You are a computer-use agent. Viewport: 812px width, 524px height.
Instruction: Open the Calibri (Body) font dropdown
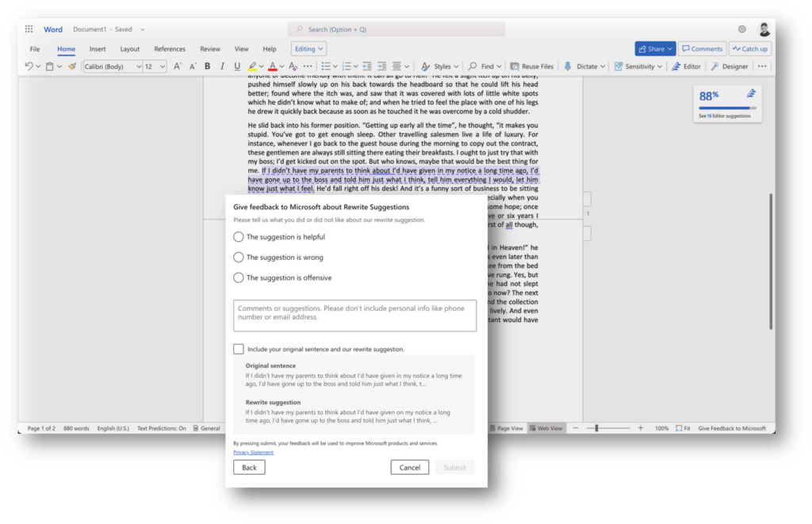click(x=113, y=67)
